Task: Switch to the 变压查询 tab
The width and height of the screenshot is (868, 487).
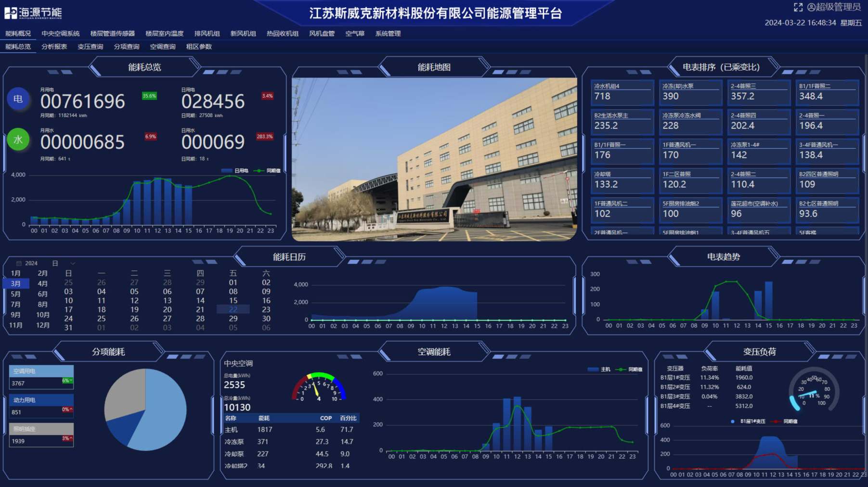Action: coord(91,47)
